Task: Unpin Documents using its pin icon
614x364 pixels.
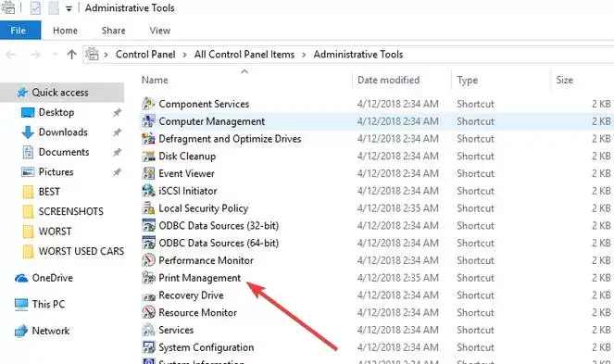Action: [x=117, y=153]
